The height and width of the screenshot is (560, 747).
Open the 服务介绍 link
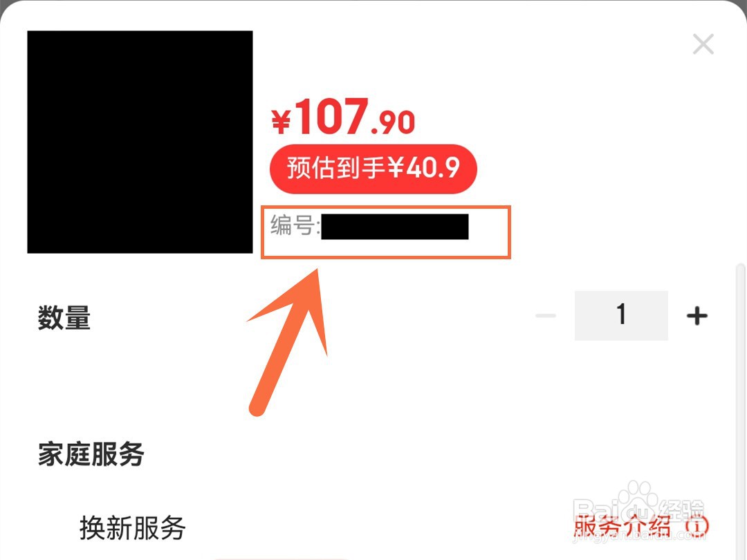coord(622,526)
